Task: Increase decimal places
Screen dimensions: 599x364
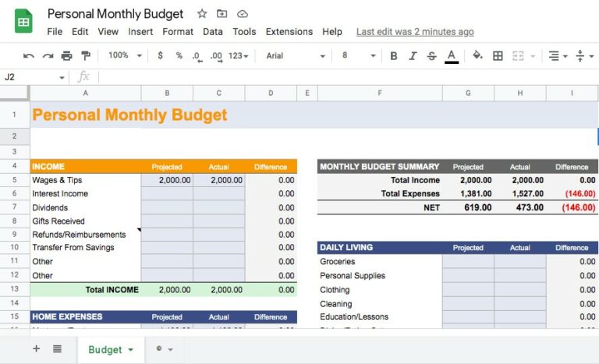Action: click(216, 57)
